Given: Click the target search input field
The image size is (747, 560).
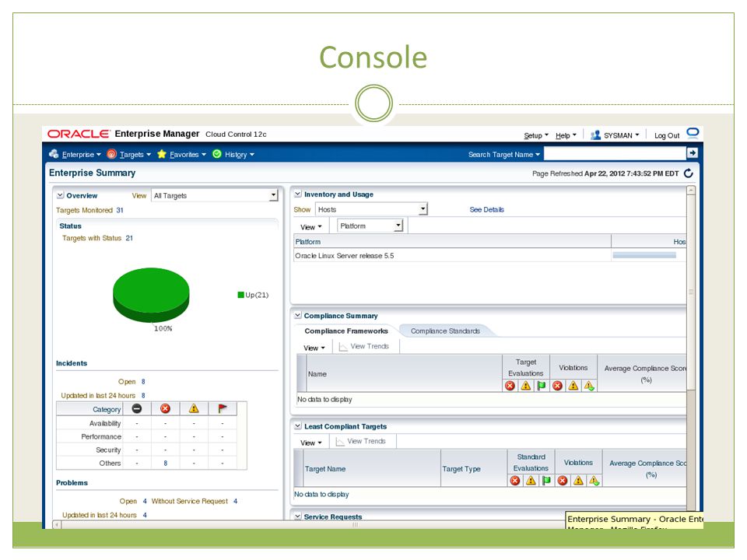Looking at the screenshot, I should click(x=615, y=153).
